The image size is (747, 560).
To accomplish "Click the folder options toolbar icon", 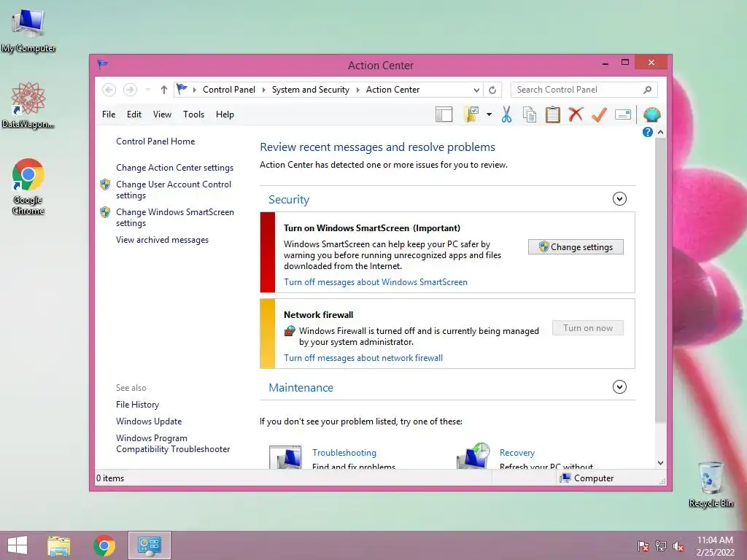I will [x=471, y=114].
